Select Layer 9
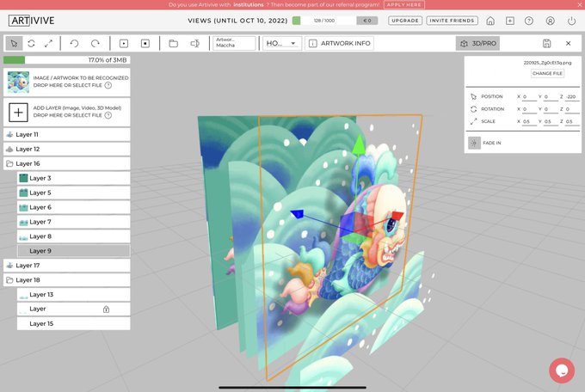 point(73,251)
